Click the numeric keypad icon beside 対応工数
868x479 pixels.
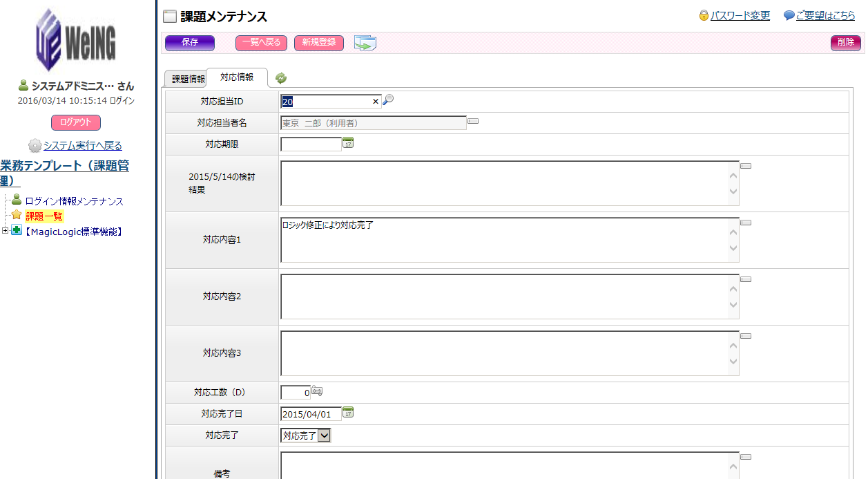pyautogui.click(x=317, y=391)
